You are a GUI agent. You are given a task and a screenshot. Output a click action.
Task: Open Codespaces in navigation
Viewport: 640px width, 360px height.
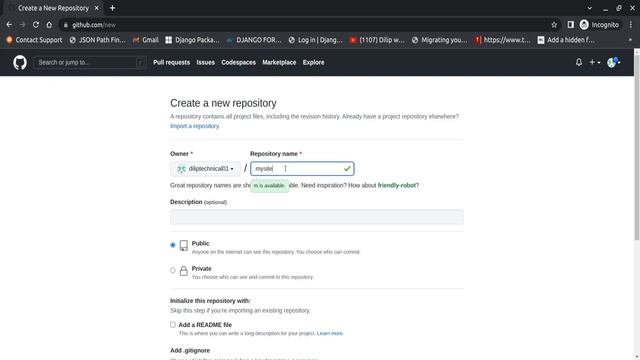click(x=238, y=62)
